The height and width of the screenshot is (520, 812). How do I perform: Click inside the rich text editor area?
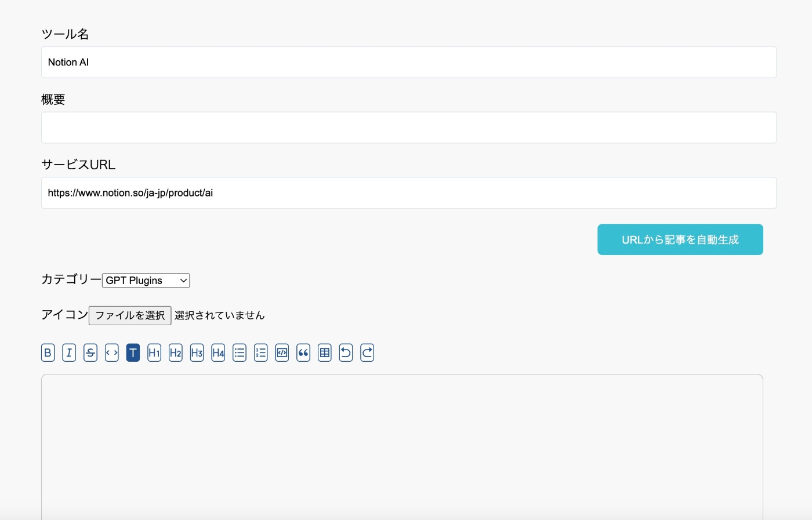point(402,446)
